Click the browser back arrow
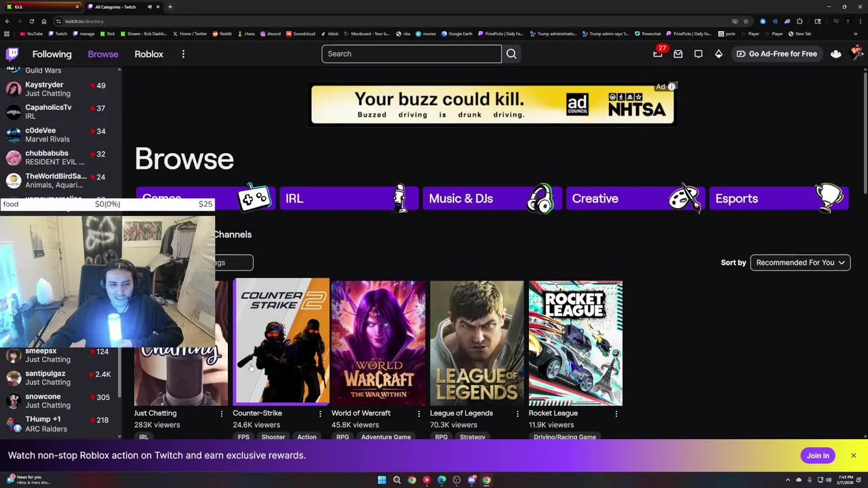Screen dimensions: 868x488 point(7,21)
